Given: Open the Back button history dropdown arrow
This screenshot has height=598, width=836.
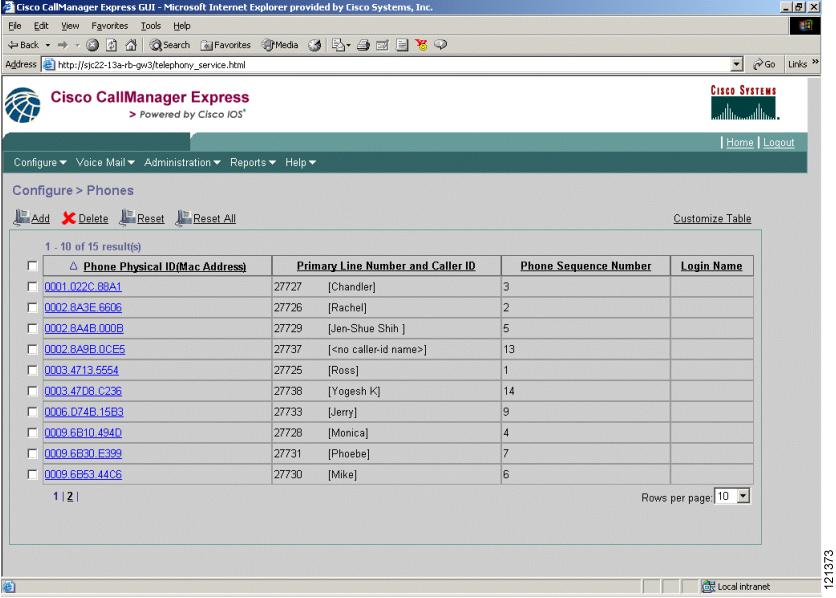Looking at the screenshot, I should click(x=48, y=45).
